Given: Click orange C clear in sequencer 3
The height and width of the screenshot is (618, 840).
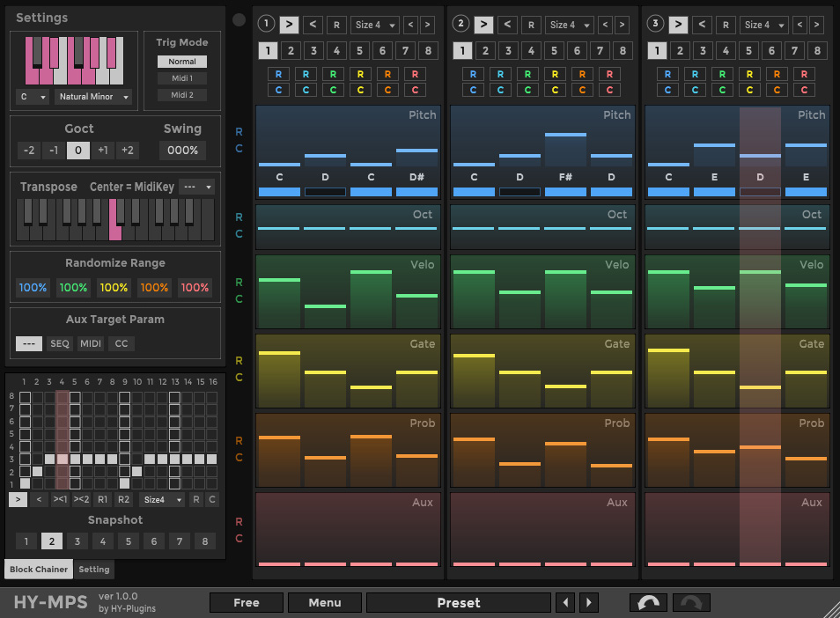Looking at the screenshot, I should pos(777,90).
